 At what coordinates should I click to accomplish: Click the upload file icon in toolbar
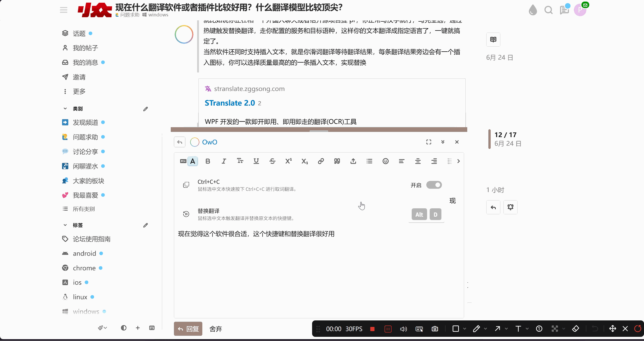(x=353, y=161)
